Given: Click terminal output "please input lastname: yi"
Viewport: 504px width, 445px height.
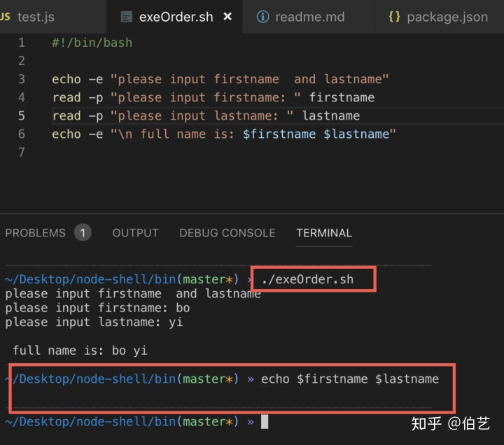Looking at the screenshot, I should point(94,322).
